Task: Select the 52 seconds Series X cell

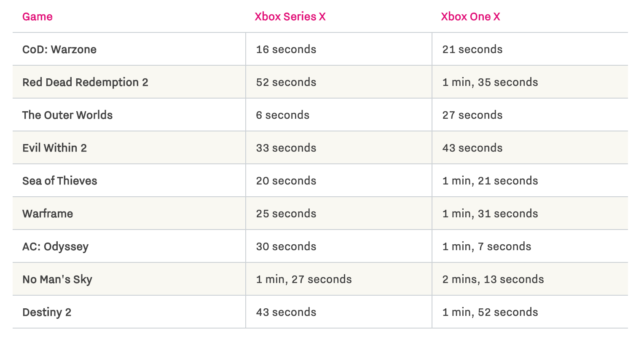Action: pyautogui.click(x=286, y=83)
